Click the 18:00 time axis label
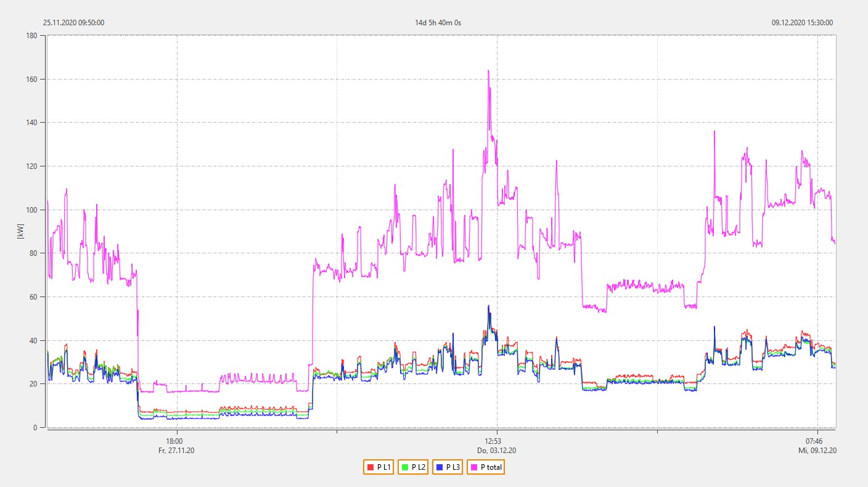Viewport: 868px width, 487px height. 174,441
